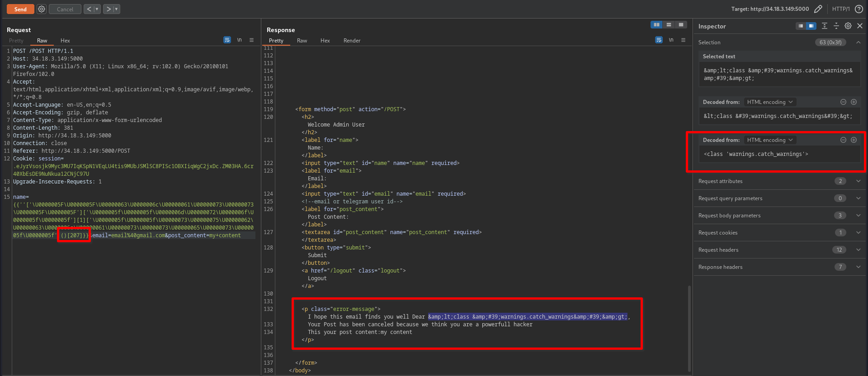Image resolution: width=868 pixels, height=376 pixels.
Task: Click the decoded class warnings.catch_warnings text
Action: coord(756,154)
